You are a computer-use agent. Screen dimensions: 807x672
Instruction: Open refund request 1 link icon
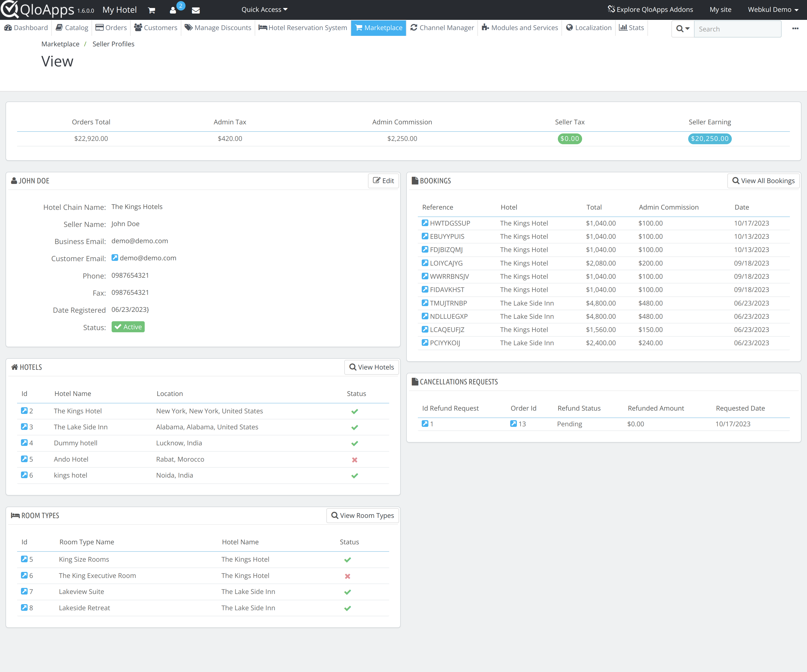click(425, 424)
